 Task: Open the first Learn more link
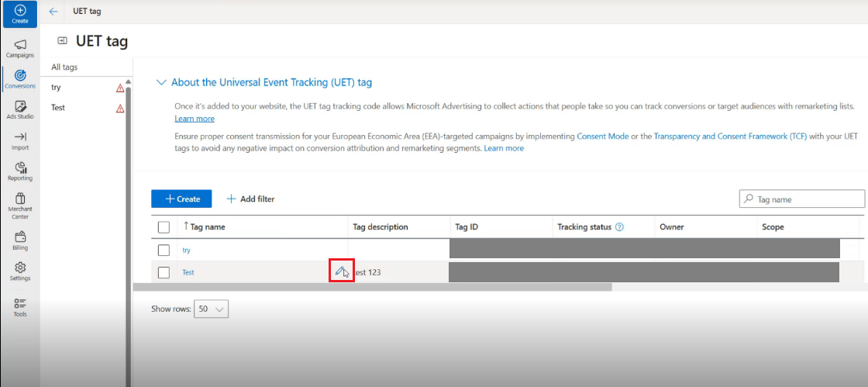pyautogui.click(x=195, y=119)
